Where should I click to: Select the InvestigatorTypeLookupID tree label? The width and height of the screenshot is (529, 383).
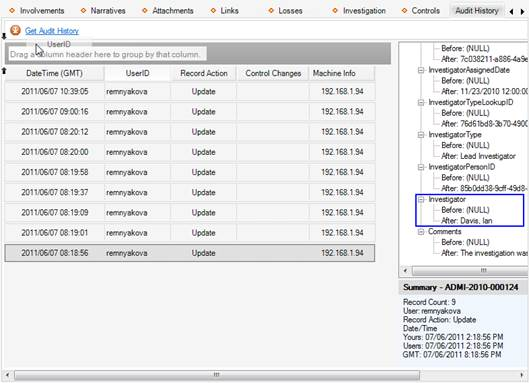(x=471, y=102)
